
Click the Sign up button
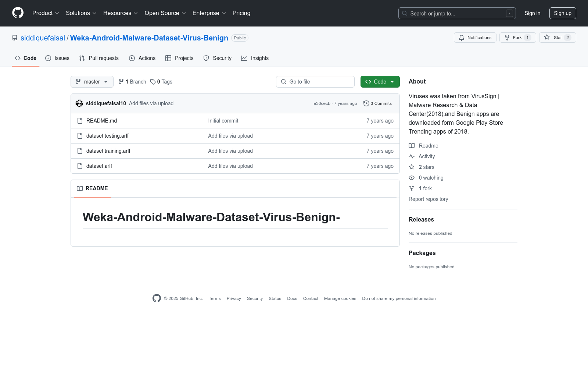click(x=563, y=13)
